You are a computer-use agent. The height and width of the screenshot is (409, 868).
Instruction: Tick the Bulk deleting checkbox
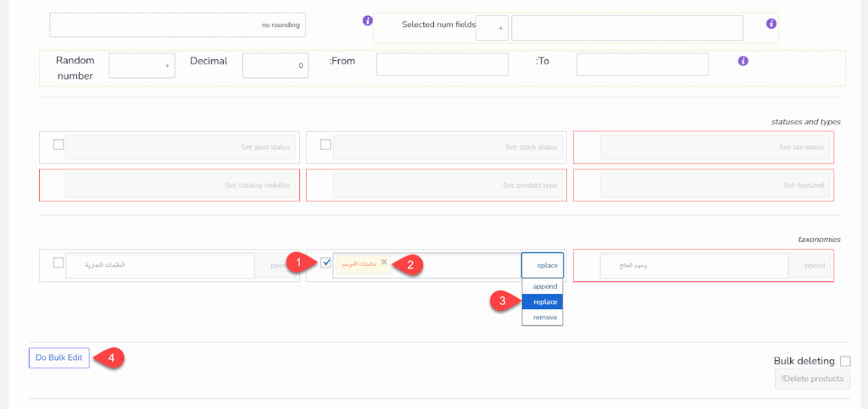pos(845,361)
